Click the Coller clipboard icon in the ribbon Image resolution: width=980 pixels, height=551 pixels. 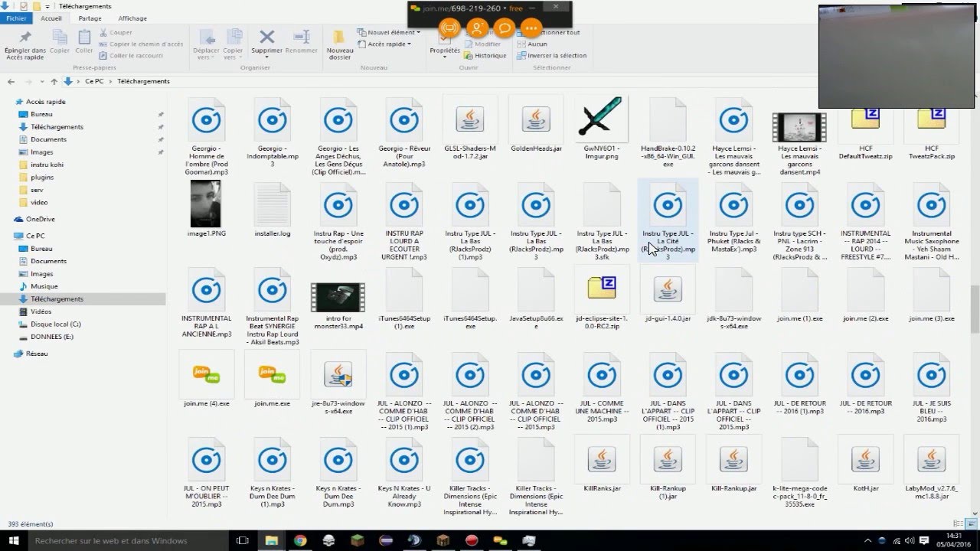point(84,37)
